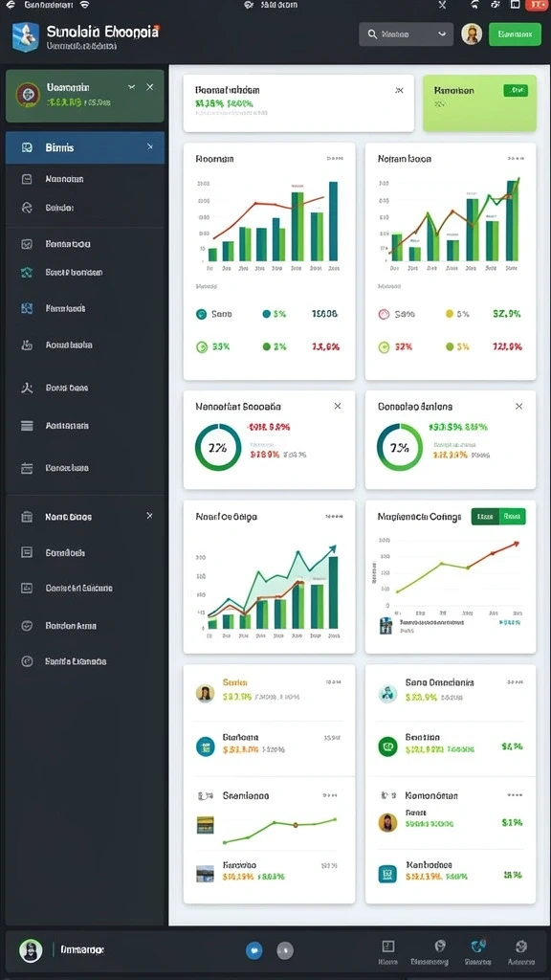551x980 pixels.
Task: Open the profile avatar in bottom-left bar
Action: tap(31, 950)
